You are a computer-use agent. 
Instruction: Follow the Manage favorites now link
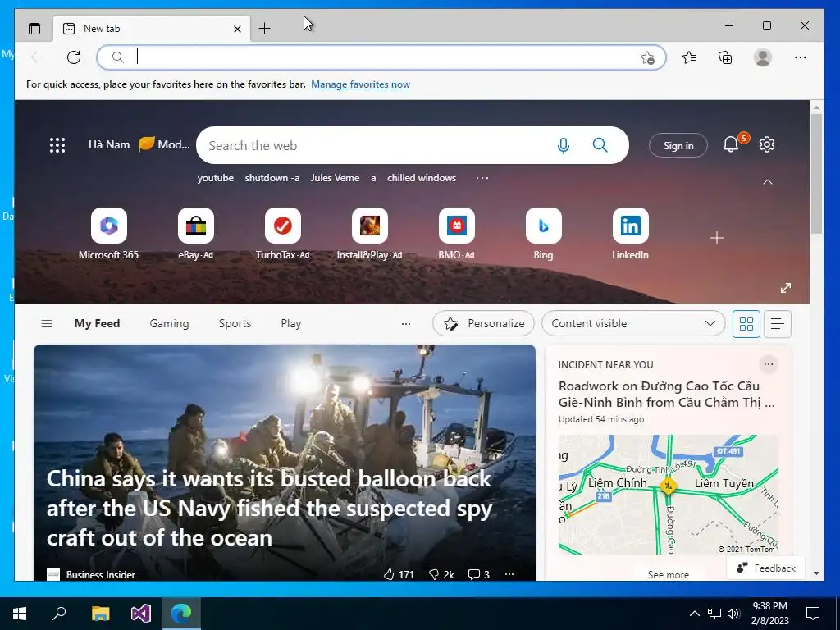(361, 84)
